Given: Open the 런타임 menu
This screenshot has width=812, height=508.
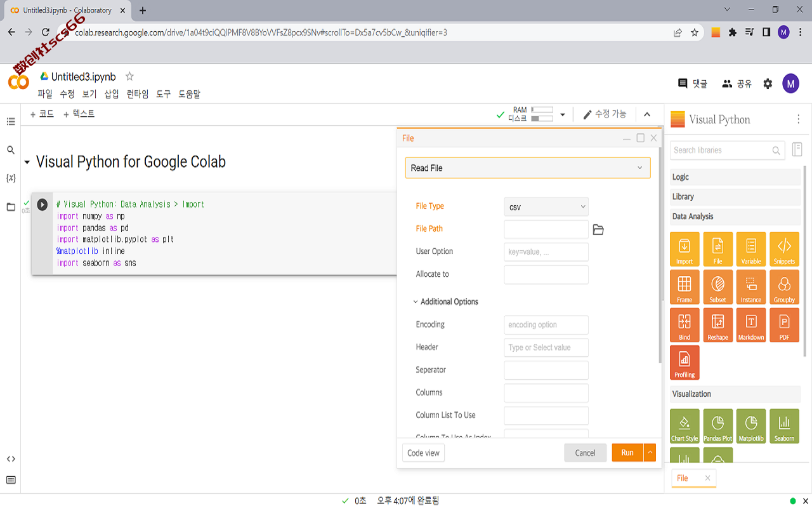Looking at the screenshot, I should tap(138, 94).
